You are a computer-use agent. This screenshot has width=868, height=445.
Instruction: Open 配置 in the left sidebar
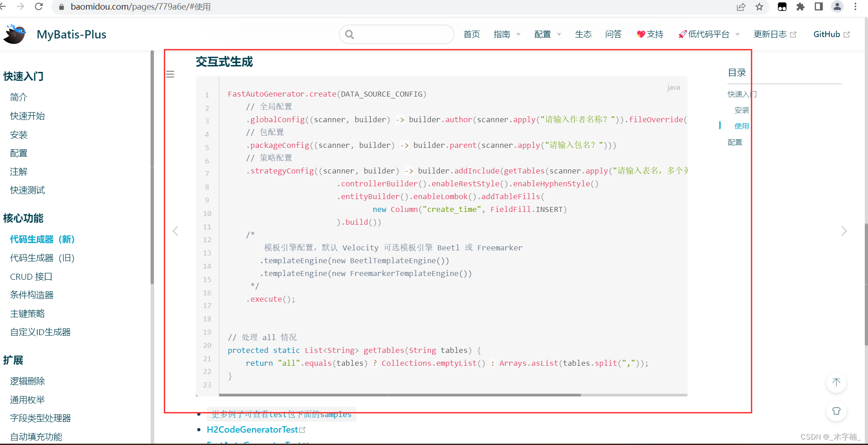[19, 153]
